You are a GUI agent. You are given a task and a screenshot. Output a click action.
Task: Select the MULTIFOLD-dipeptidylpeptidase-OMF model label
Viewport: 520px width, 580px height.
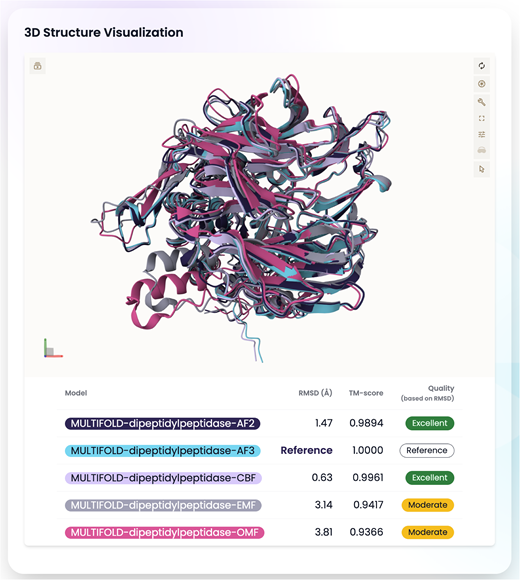(164, 532)
